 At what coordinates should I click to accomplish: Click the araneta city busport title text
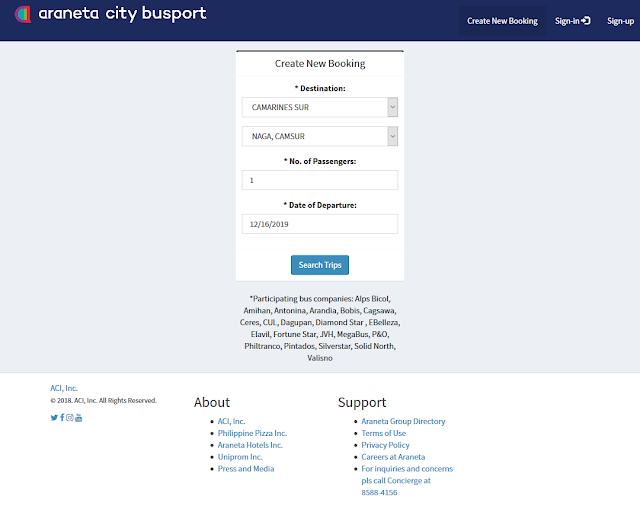tap(122, 14)
